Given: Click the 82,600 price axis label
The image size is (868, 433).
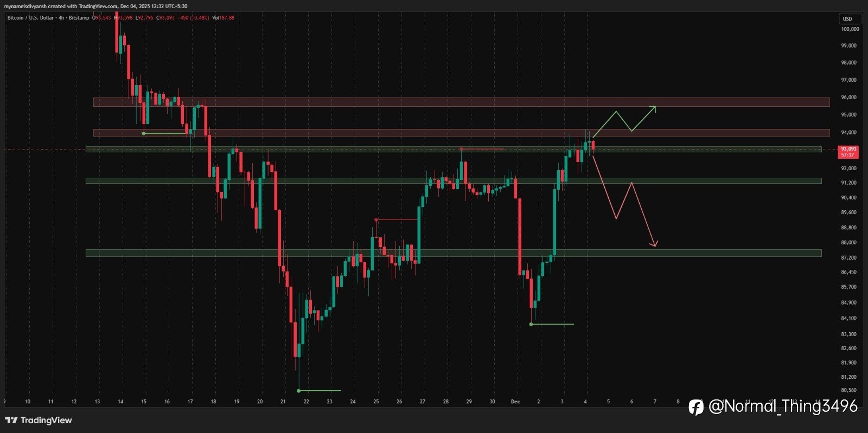Looking at the screenshot, I should 849,348.
